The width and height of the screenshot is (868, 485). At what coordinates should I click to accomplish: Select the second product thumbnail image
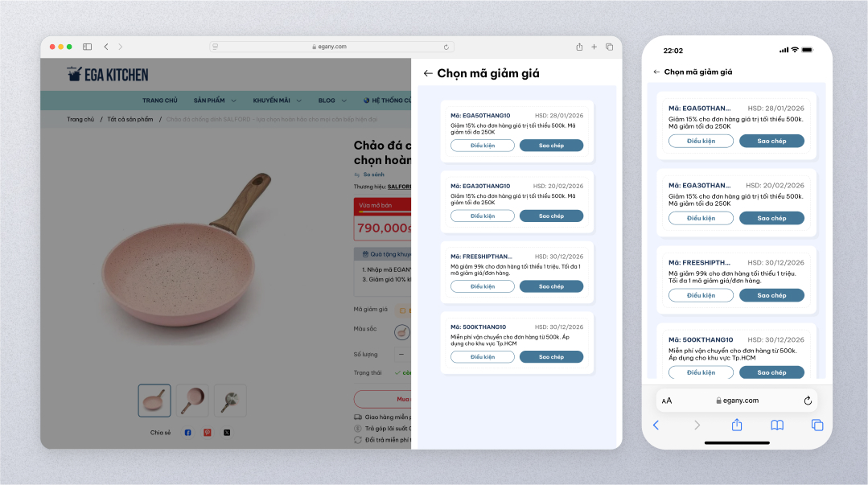point(192,401)
